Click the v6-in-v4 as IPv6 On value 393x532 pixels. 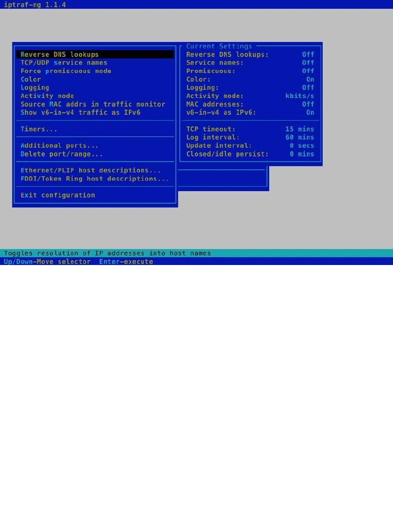click(310, 112)
